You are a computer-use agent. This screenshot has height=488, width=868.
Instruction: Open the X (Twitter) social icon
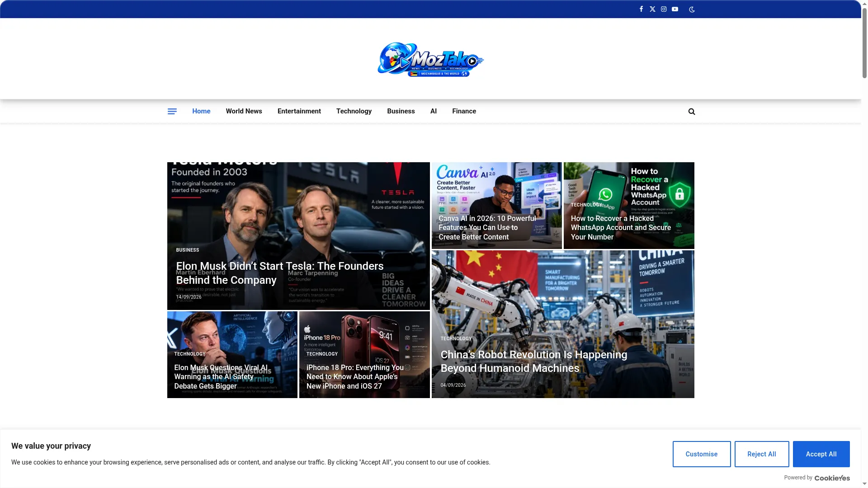tap(652, 9)
